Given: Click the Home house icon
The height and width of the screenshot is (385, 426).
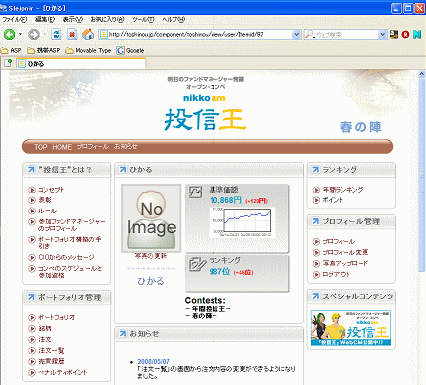Looking at the screenshot, I should (x=88, y=34).
